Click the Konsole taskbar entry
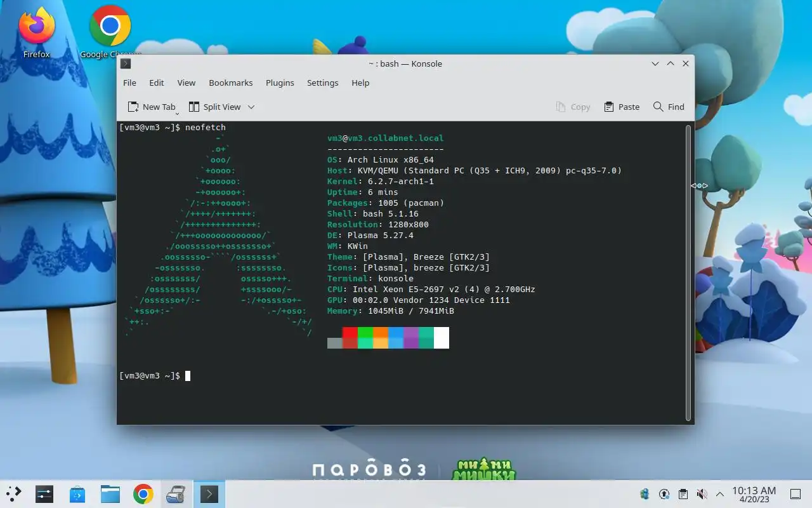Viewport: 812px width, 508px height. point(209,494)
